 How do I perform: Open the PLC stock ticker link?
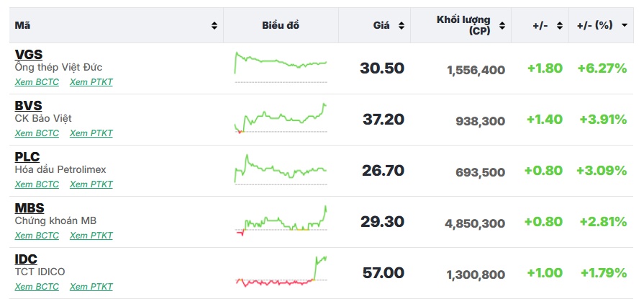[27, 156]
